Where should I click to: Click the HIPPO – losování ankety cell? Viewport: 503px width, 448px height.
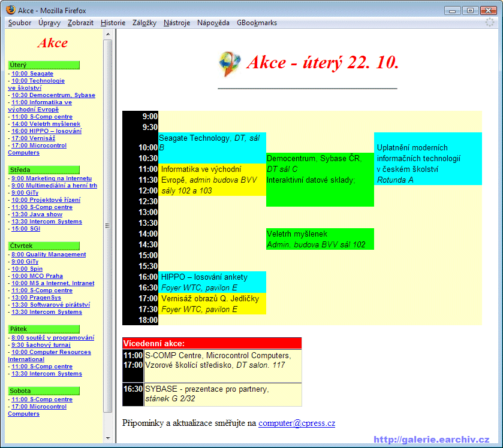pos(212,282)
